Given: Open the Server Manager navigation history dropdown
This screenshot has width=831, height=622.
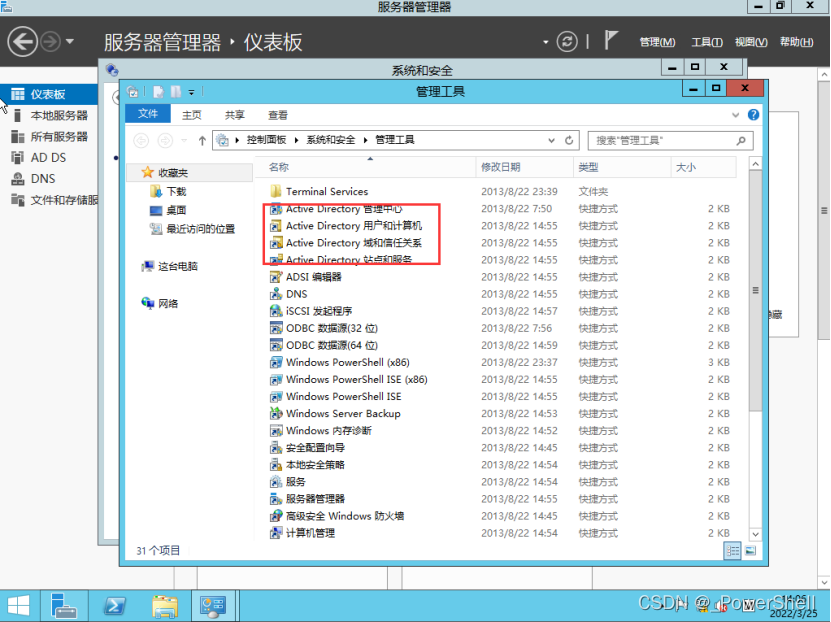Looking at the screenshot, I should 70,41.
